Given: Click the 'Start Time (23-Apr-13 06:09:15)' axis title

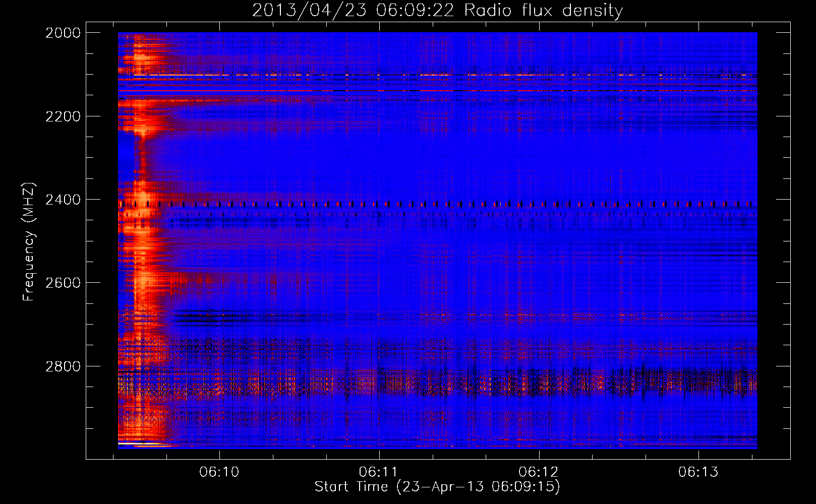Looking at the screenshot, I should coord(437,487).
